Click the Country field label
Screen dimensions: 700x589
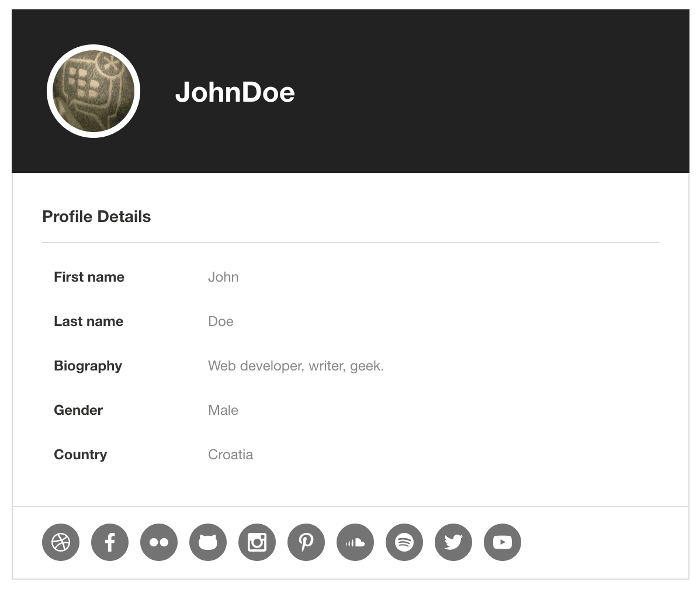(80, 455)
